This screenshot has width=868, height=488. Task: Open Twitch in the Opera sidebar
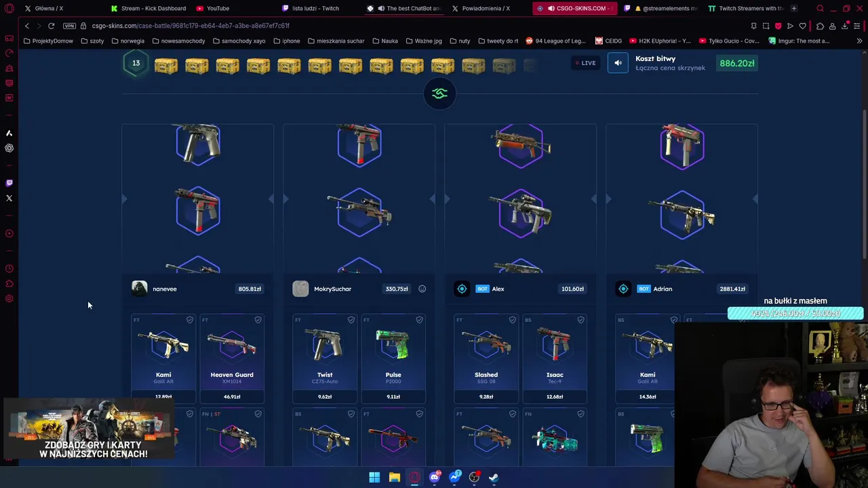[9, 183]
